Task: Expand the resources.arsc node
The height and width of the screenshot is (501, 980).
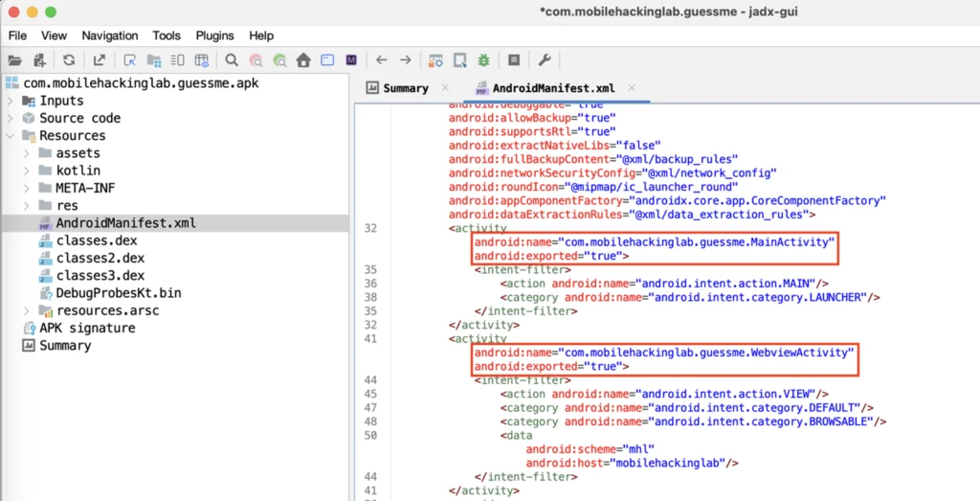Action: [x=28, y=310]
